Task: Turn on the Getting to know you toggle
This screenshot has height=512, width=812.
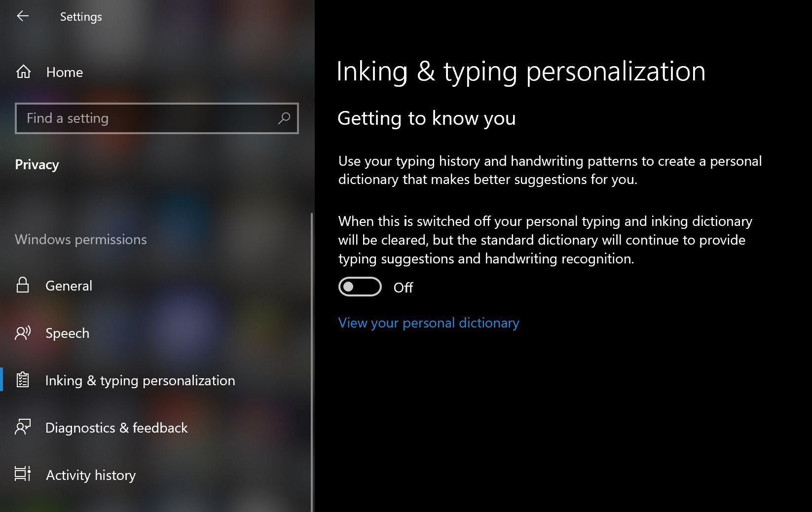Action: [360, 287]
